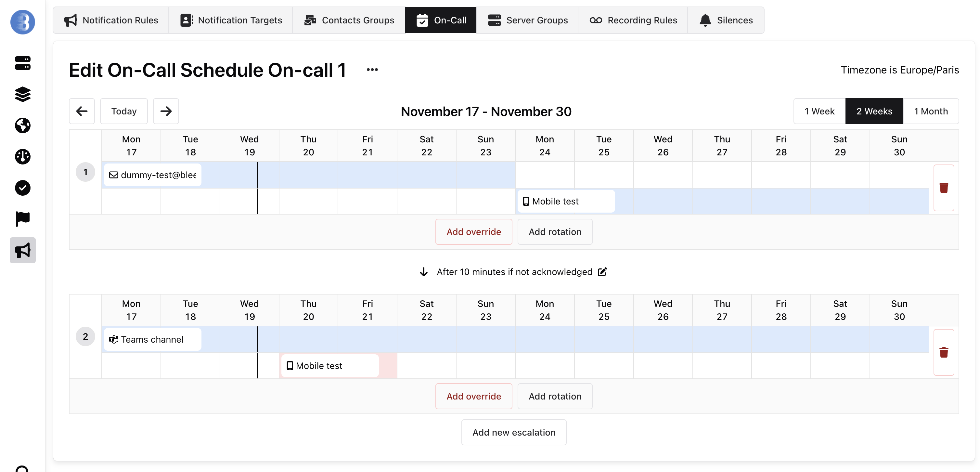The image size is (980, 472).
Task: Select the Teams channel rotation entry
Action: click(x=152, y=340)
